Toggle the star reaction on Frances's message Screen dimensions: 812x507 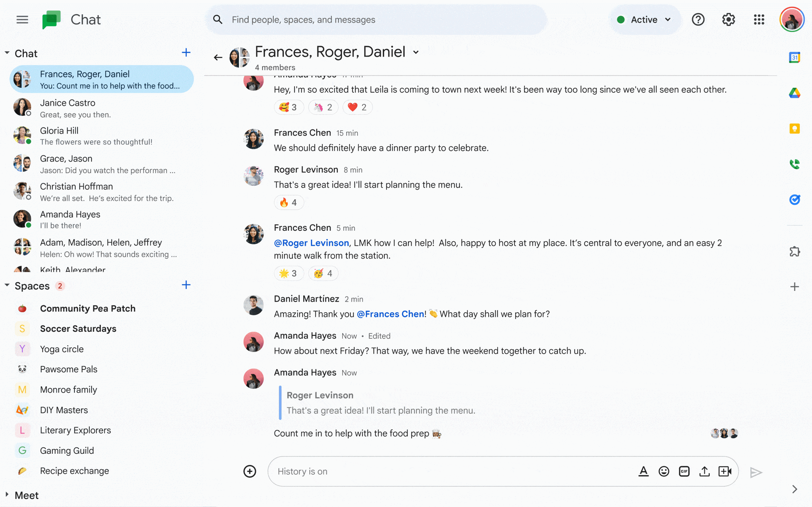(289, 273)
